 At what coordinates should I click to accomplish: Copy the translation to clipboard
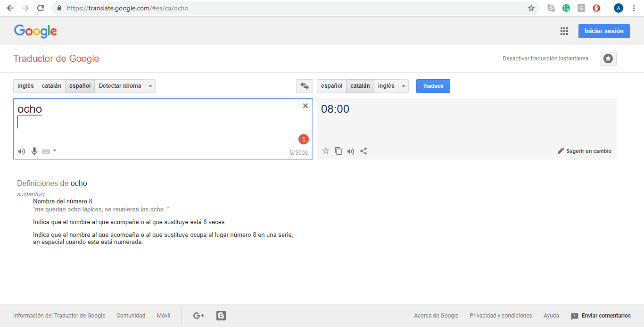[338, 151]
